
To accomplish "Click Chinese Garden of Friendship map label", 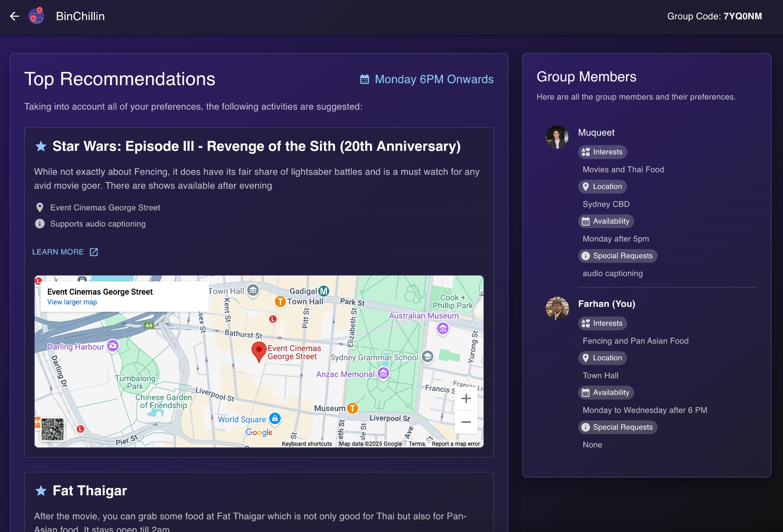I will (163, 401).
